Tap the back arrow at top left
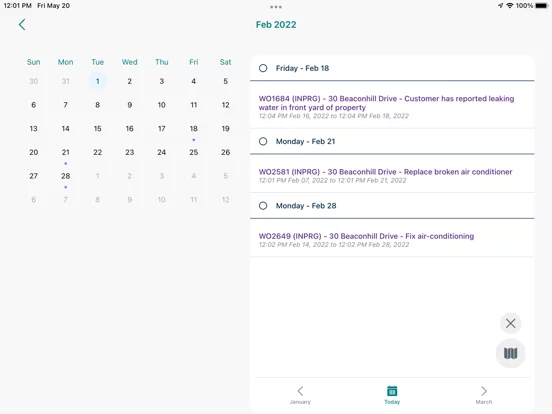This screenshot has height=414, width=552. (22, 25)
